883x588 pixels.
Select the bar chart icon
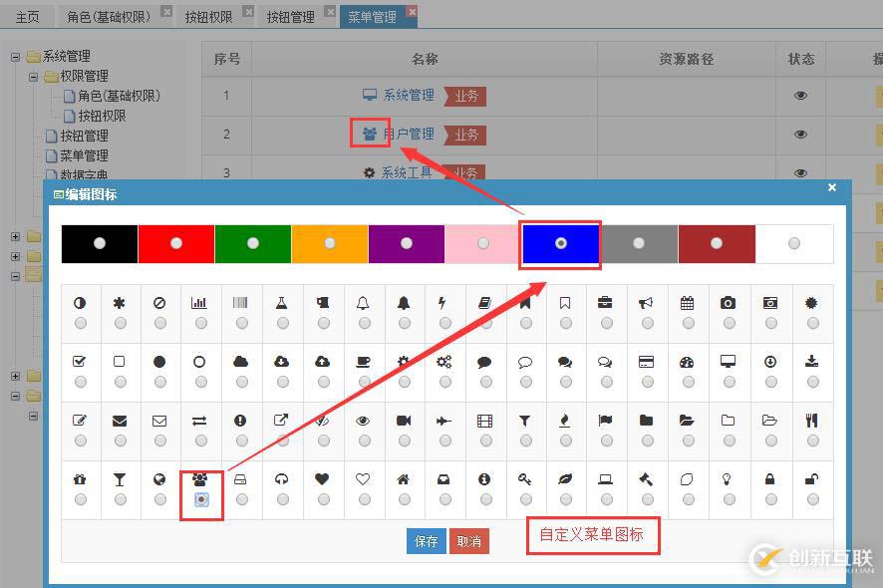(198, 303)
